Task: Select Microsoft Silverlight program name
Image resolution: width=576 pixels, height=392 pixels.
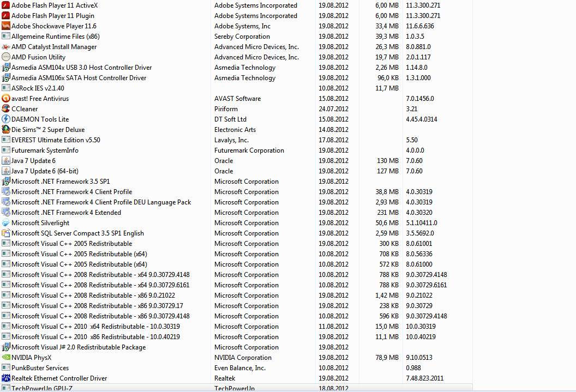Action: pos(40,223)
